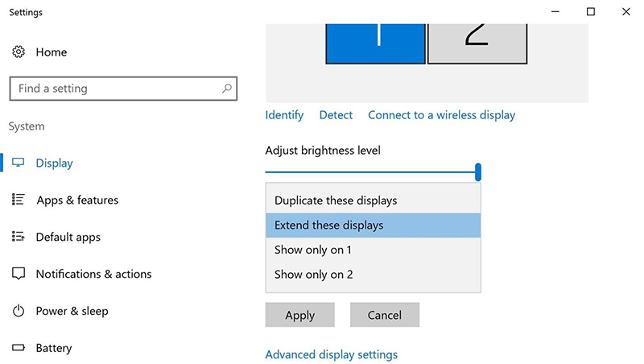Click the Display monitor icon

(19, 163)
